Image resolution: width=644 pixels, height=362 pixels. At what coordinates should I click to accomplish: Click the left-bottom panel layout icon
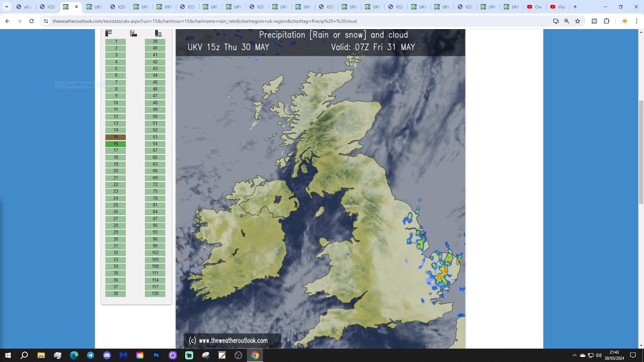pos(133,33)
